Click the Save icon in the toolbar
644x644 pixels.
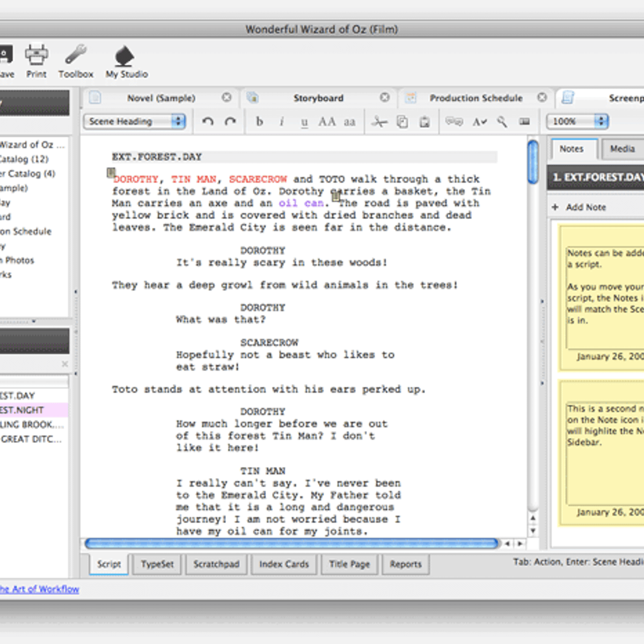(5, 55)
